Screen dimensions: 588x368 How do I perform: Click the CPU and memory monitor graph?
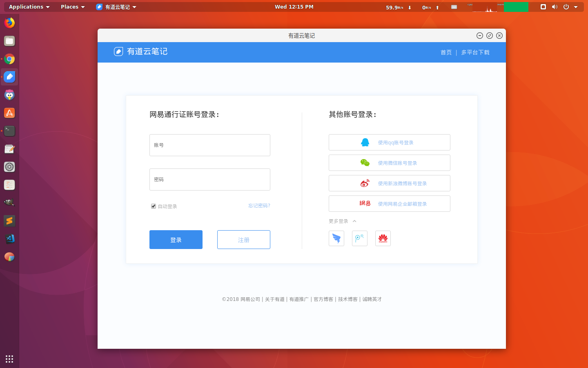(498, 7)
